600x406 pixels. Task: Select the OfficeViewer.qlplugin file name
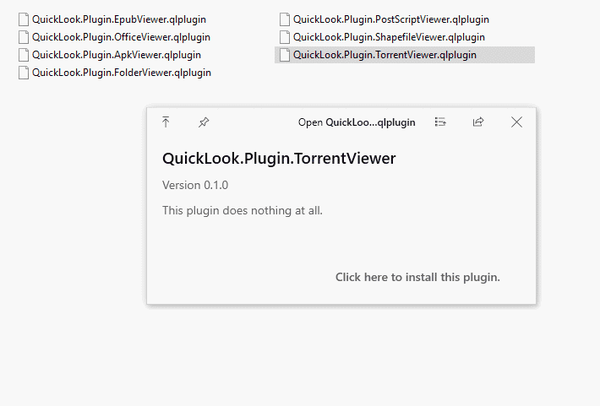tap(121, 37)
